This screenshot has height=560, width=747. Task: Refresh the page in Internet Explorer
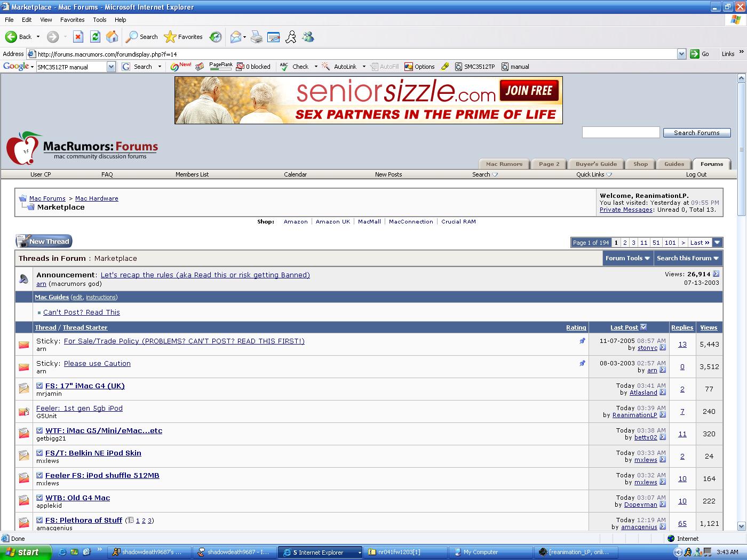(95, 37)
